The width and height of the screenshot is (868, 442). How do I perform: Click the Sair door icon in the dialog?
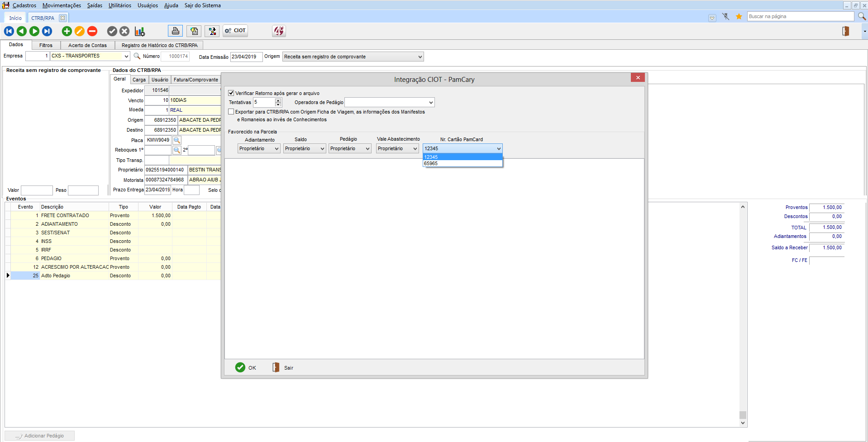tap(276, 367)
